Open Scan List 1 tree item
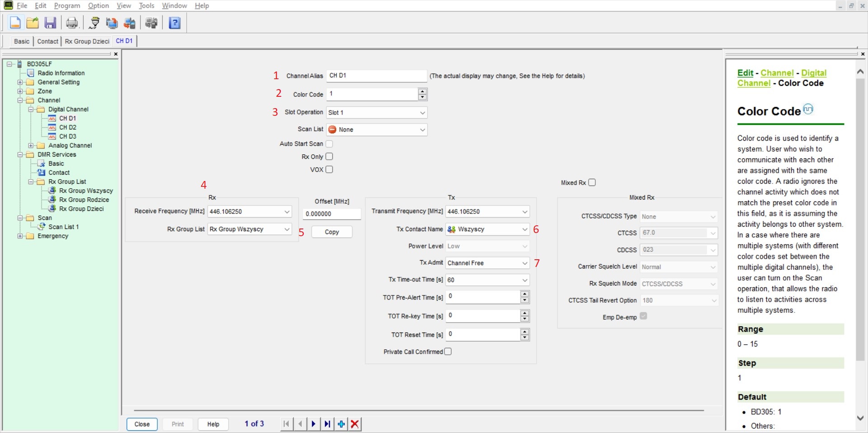 click(x=63, y=227)
